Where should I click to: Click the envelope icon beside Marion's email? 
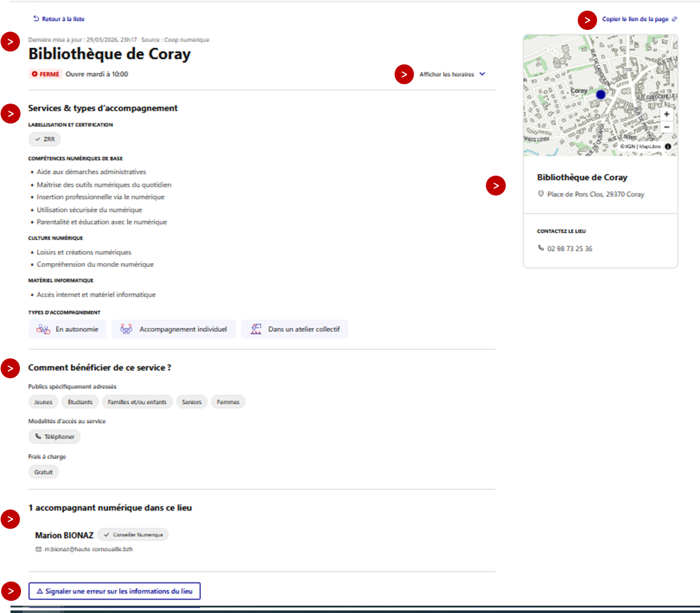[38, 549]
